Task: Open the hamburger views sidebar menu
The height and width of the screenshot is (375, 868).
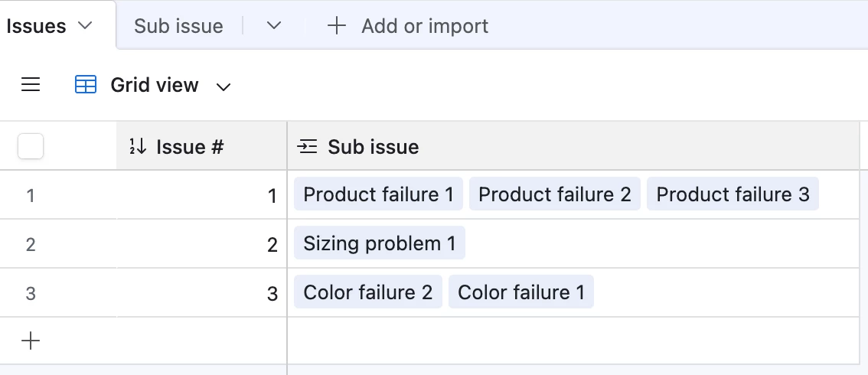Action: (x=31, y=85)
